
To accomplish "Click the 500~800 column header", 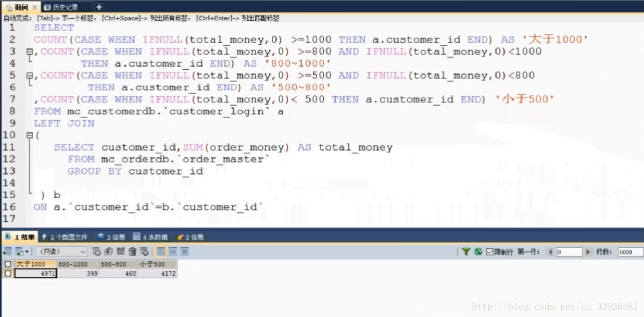I will [x=118, y=264].
